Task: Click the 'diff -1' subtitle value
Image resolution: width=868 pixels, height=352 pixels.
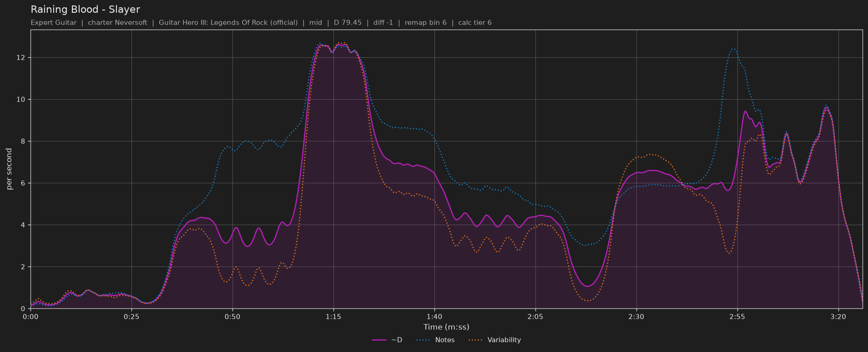Action: [x=383, y=23]
